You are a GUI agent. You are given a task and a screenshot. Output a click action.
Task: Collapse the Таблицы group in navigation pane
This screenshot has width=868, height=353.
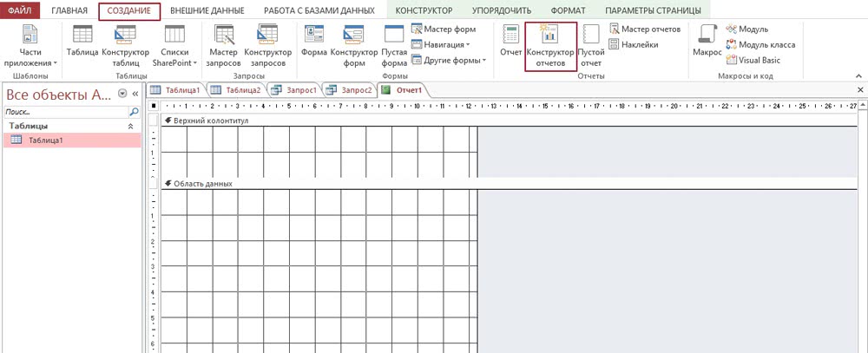pos(131,127)
